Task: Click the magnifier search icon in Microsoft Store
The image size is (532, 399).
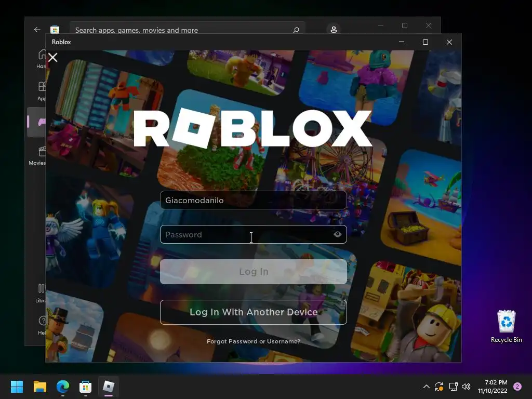Action: [x=296, y=30]
